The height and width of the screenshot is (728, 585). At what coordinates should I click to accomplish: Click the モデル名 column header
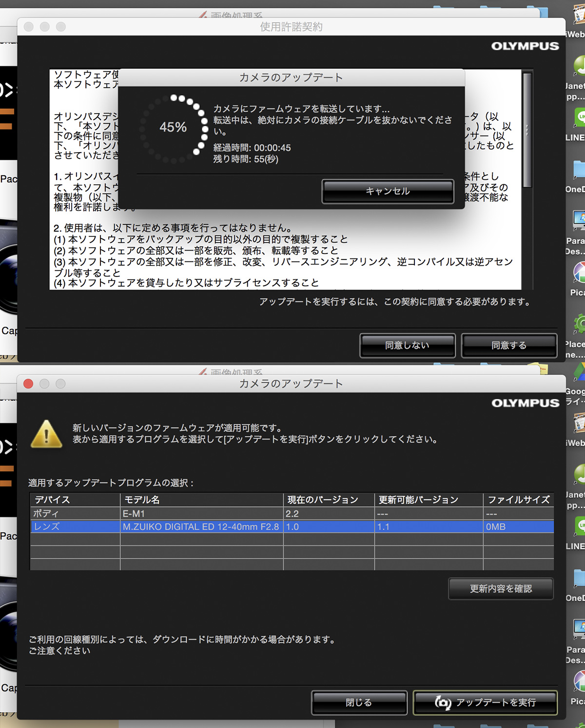(201, 500)
